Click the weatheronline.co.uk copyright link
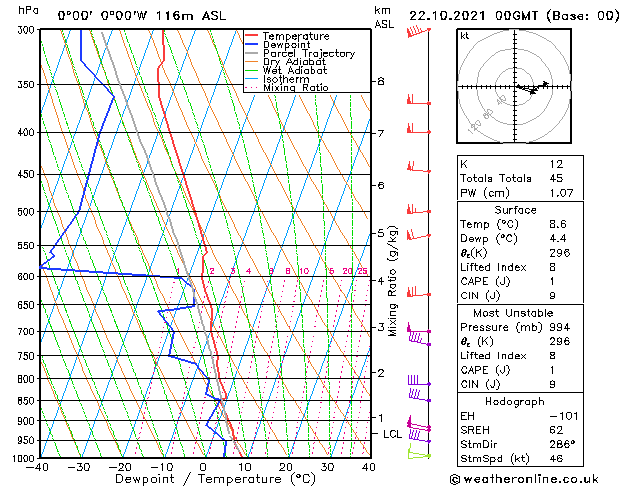This screenshot has height=486, width=629. click(x=524, y=479)
